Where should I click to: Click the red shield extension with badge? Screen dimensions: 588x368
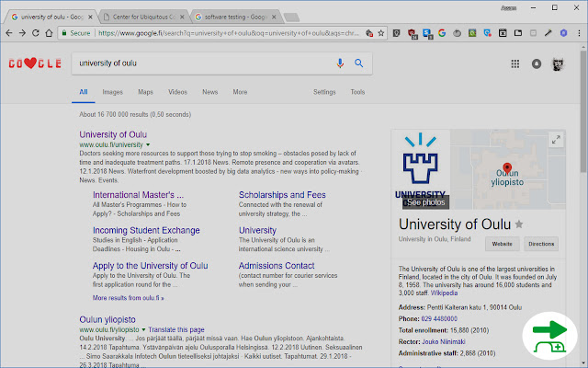click(x=413, y=33)
